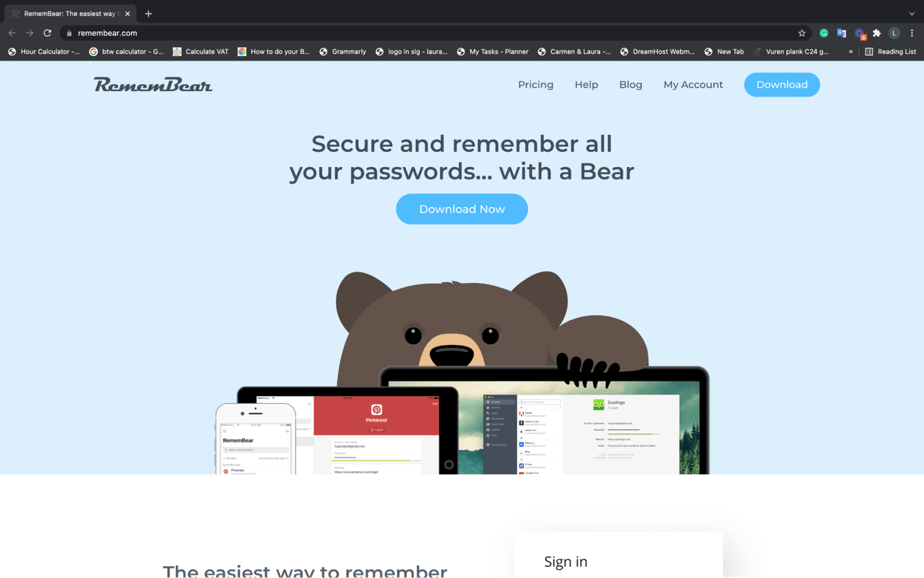Open the Chrome profile avatar

click(x=894, y=33)
